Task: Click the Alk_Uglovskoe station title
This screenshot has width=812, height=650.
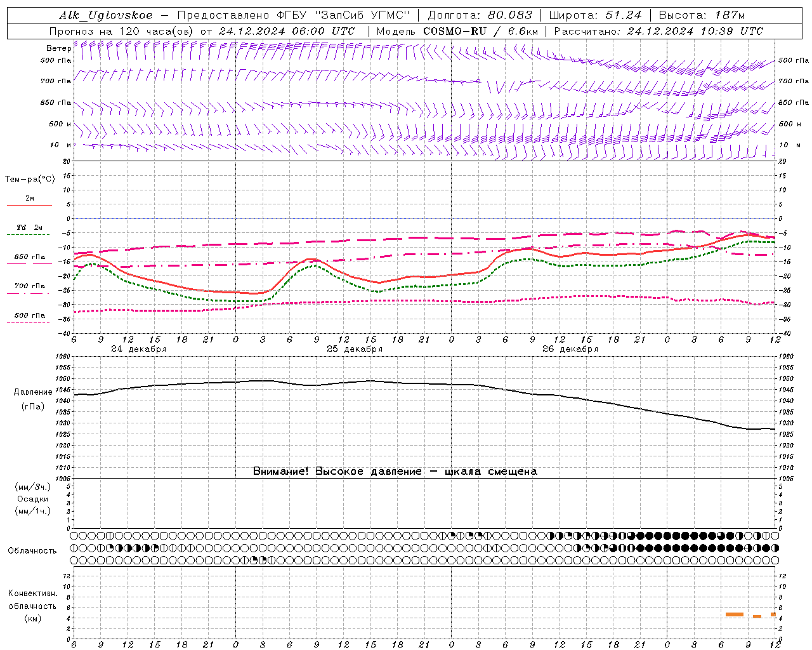Action: click(x=106, y=15)
